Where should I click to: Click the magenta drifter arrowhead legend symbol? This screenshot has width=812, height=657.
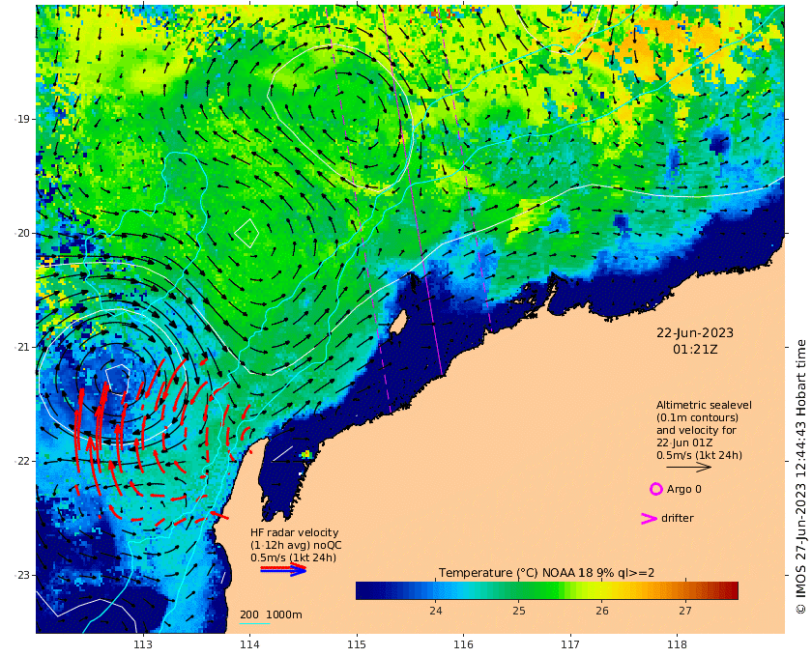point(649,518)
